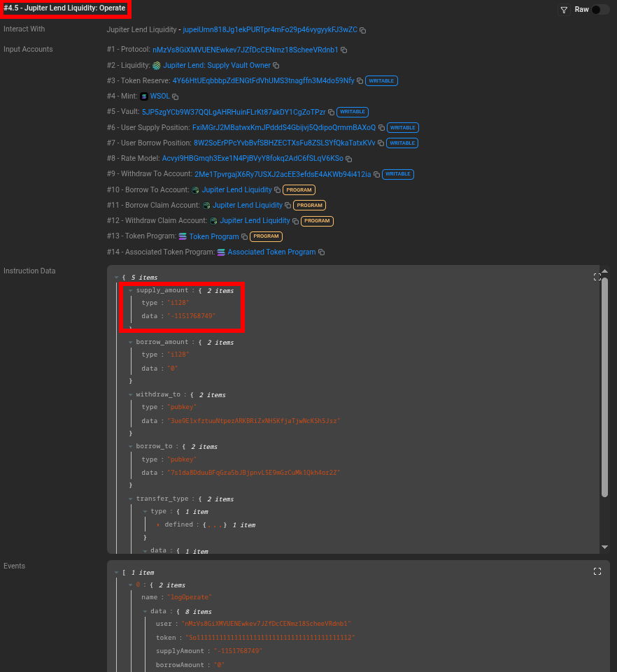Copy the Withdraw Claim Account address
617x672 pixels.
295,221
